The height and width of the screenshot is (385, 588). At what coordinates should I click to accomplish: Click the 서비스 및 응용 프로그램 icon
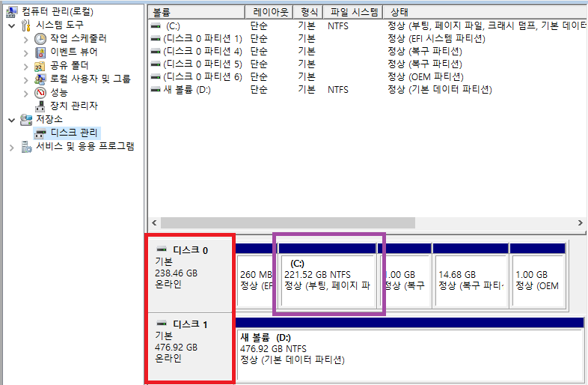26,147
